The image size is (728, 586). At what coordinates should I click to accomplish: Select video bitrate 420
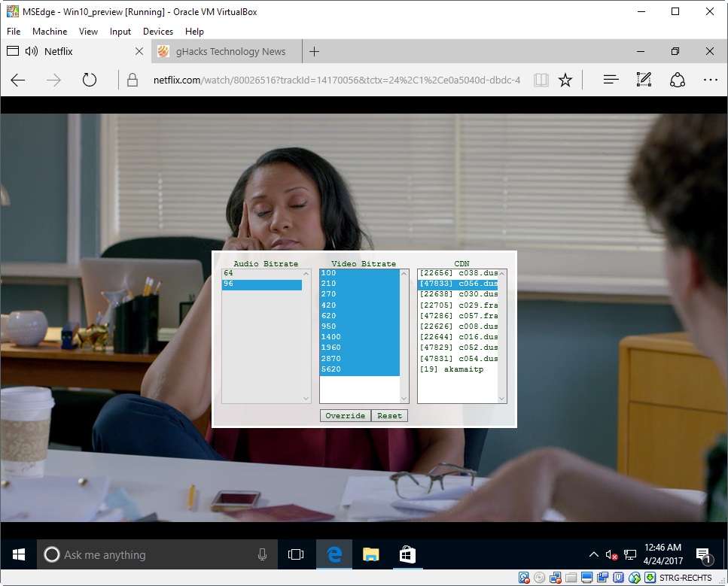(x=359, y=305)
